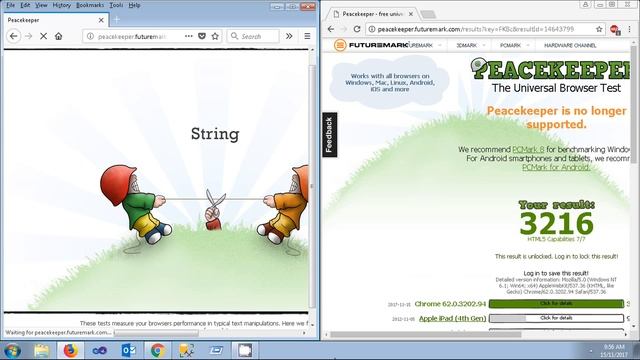The image size is (640, 360).
Task: Open Firefox page actions three-dot menu
Action: 188,36
